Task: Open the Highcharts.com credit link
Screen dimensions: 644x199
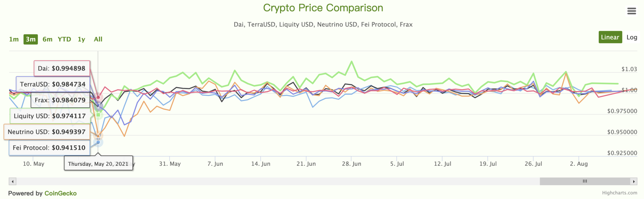Action: coord(619,193)
